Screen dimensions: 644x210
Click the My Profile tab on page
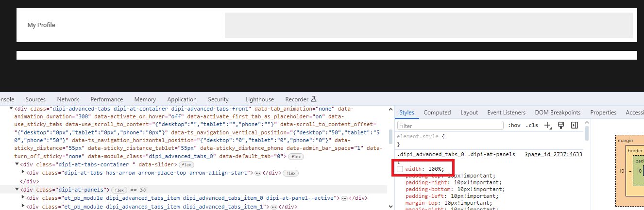tap(41, 25)
